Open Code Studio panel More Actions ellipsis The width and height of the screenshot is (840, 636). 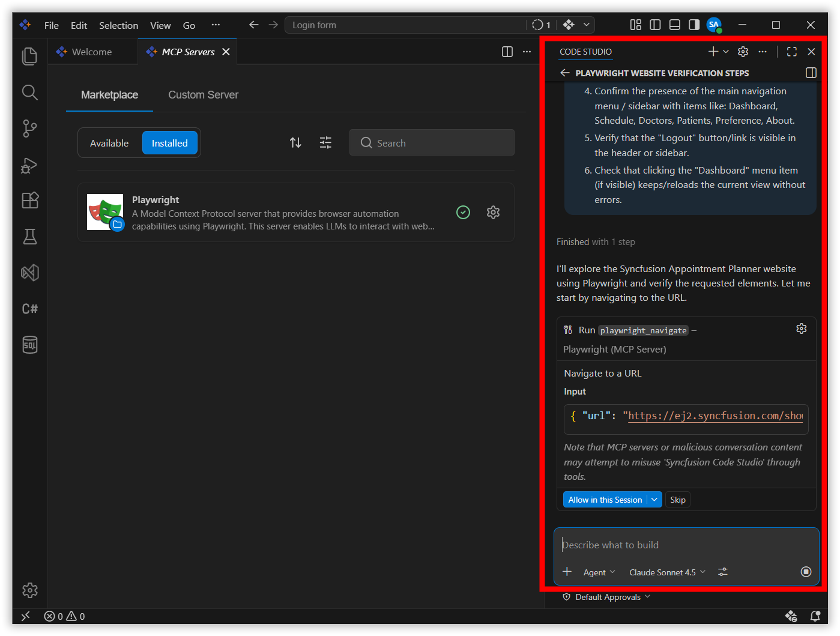763,52
